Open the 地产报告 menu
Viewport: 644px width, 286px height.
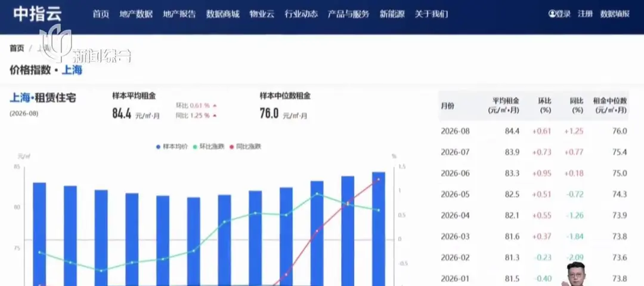[179, 14]
